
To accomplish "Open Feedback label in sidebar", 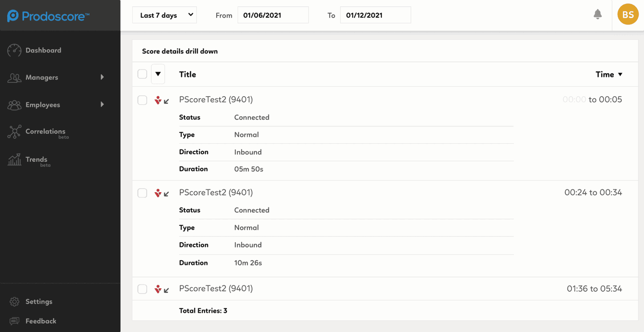I will pyautogui.click(x=41, y=321).
